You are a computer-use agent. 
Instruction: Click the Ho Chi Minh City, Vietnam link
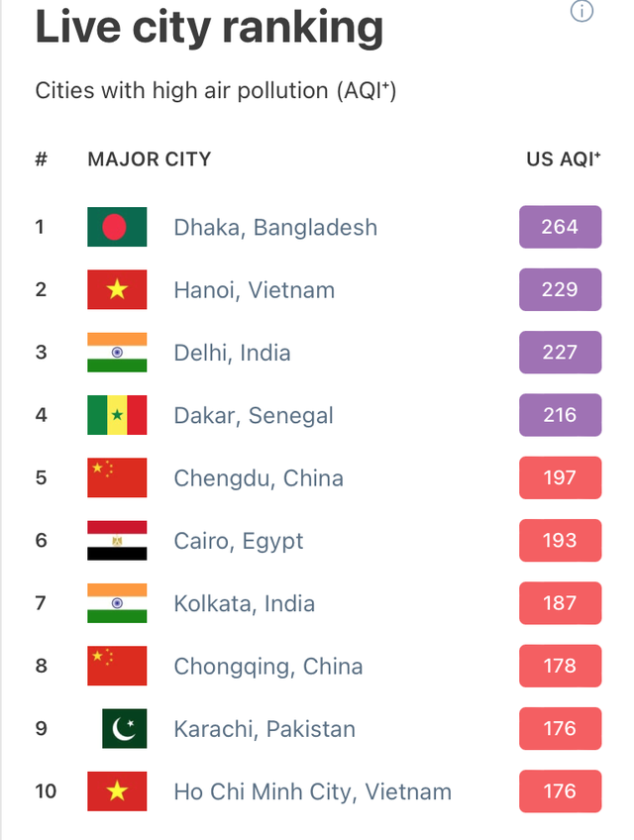(312, 792)
